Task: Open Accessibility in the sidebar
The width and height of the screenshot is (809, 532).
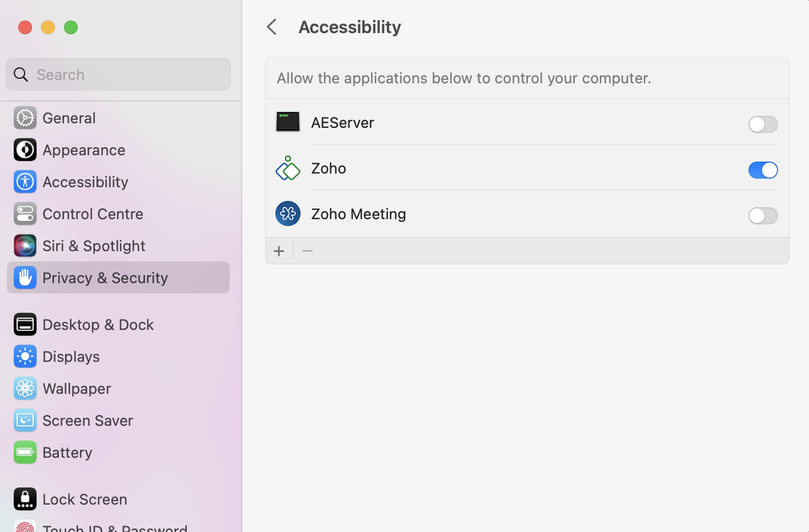Action: 85,182
